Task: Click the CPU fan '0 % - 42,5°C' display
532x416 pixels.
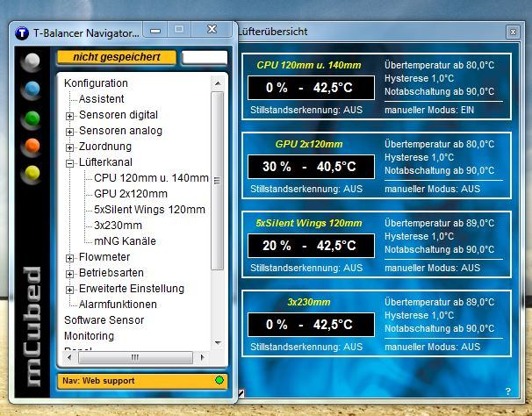Action: 311,88
